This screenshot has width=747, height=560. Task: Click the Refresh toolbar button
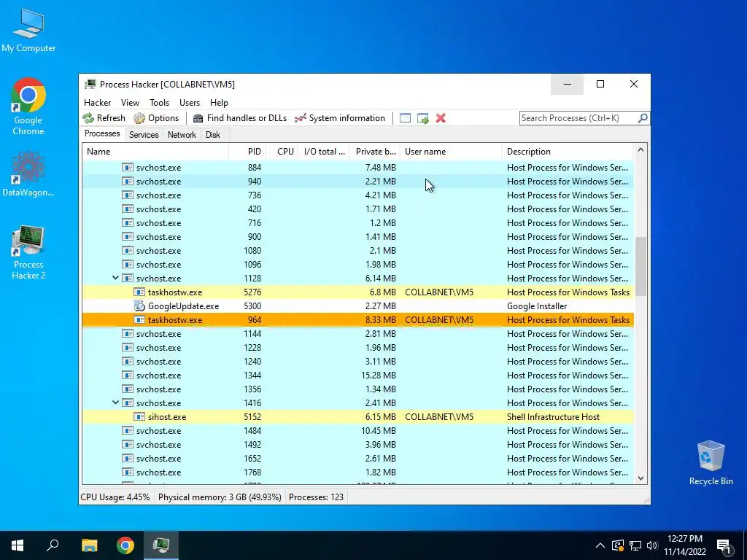104,118
